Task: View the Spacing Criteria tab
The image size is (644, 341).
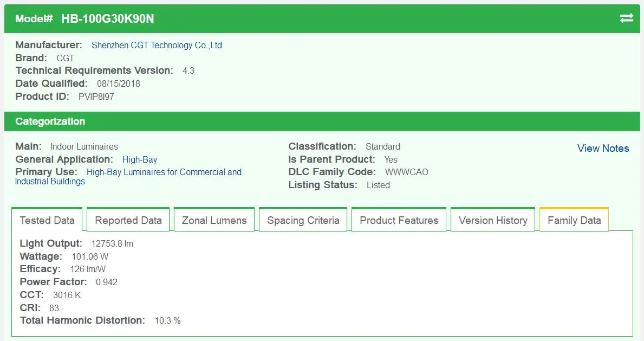Action: click(x=303, y=220)
